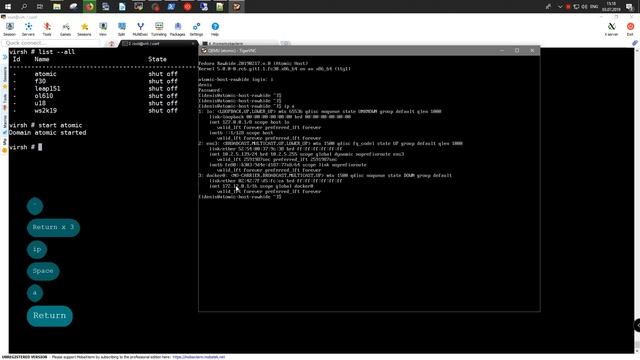This screenshot has height=360, width=640.
Task: Select the root@virt:/conf terminal tab
Action: [x=158, y=43]
